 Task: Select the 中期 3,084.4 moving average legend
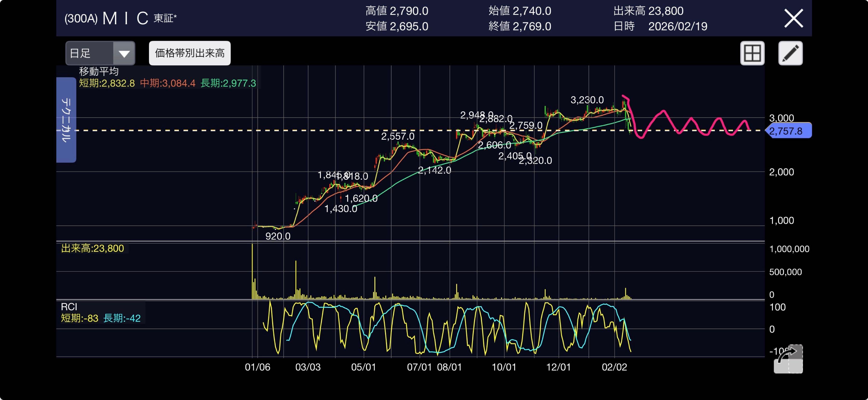(168, 83)
